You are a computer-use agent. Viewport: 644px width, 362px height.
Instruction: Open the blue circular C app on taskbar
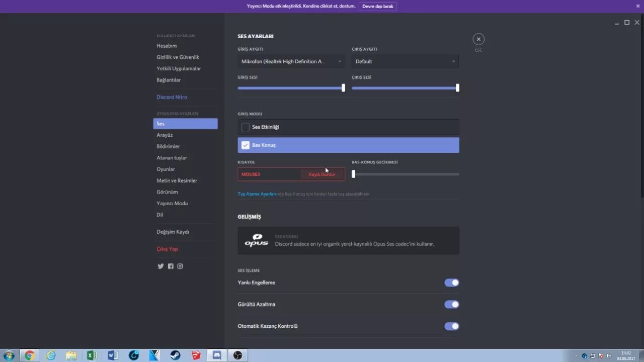click(x=134, y=355)
